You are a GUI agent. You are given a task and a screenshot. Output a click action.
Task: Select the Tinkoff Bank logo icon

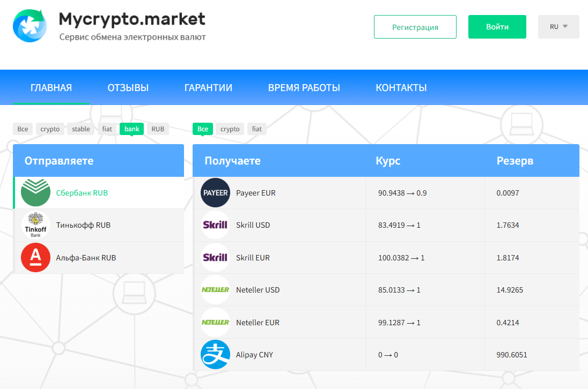(35, 225)
